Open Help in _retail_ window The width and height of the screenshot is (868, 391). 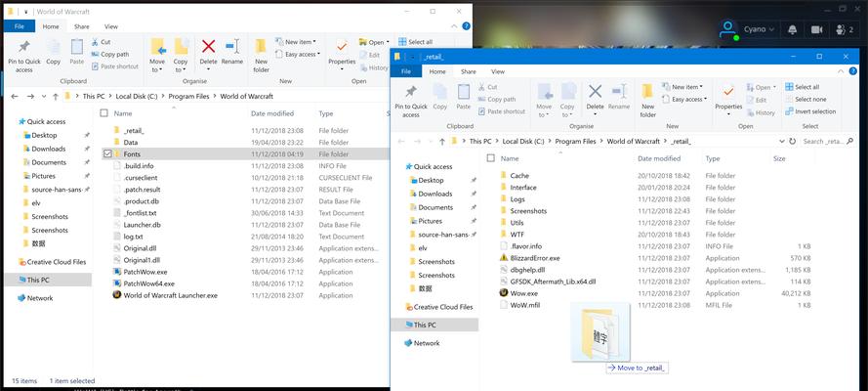point(853,71)
